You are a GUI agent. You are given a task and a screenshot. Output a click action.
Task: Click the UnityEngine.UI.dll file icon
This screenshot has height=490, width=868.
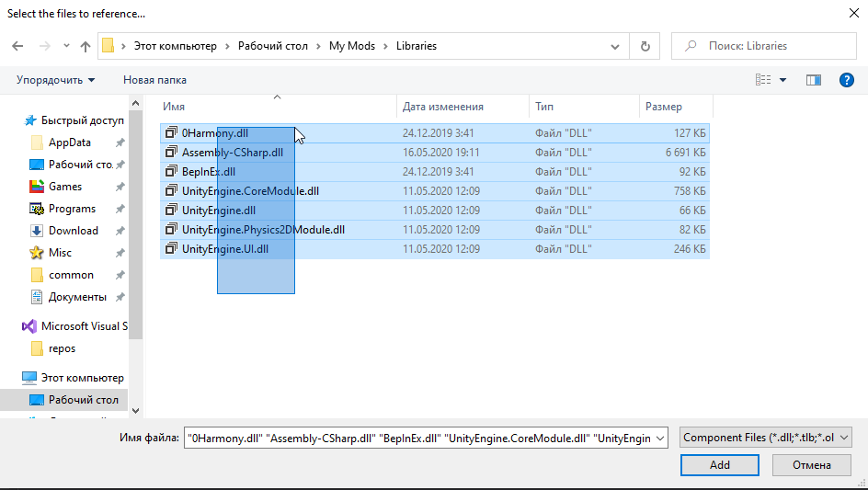(171, 248)
